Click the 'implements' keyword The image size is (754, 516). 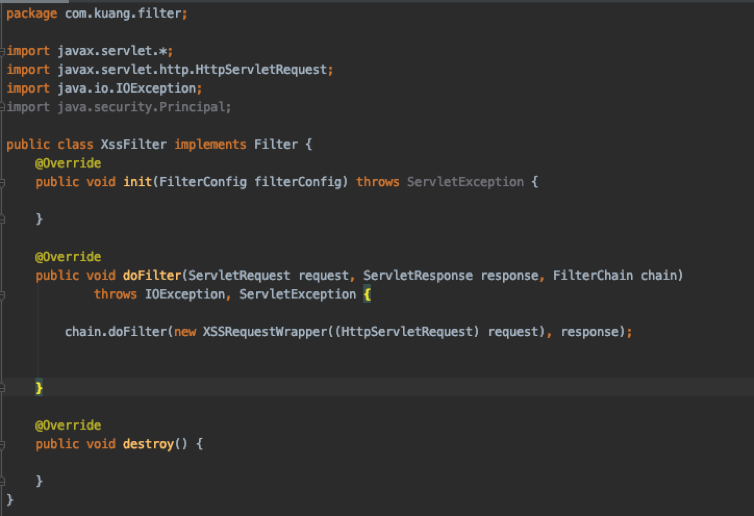210,145
